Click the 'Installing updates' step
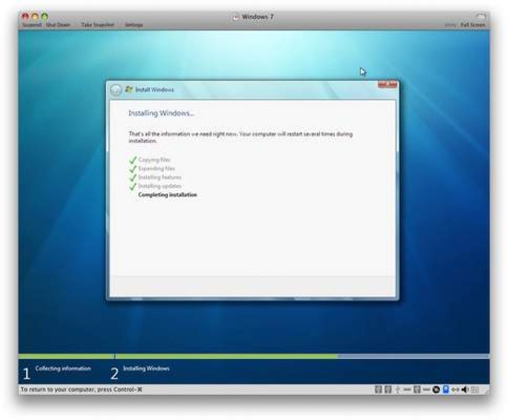508x420 pixels. coord(160,186)
